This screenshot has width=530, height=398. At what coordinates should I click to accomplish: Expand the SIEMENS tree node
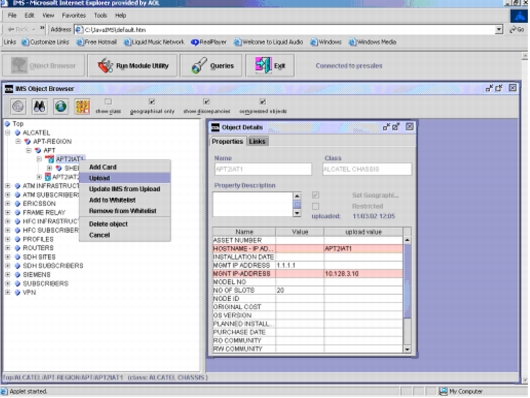pos(7,275)
